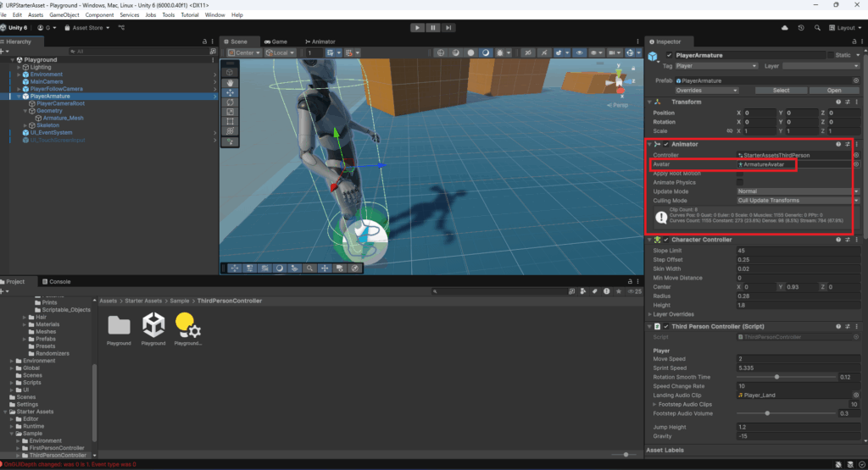Open the Pivot Center dropdown
868x470 pixels.
click(244, 53)
